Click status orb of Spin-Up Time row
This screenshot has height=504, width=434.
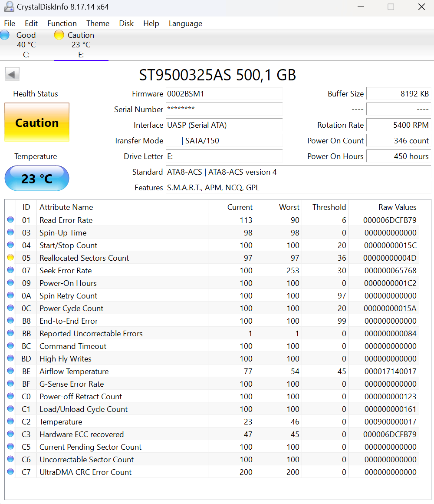(x=10, y=232)
